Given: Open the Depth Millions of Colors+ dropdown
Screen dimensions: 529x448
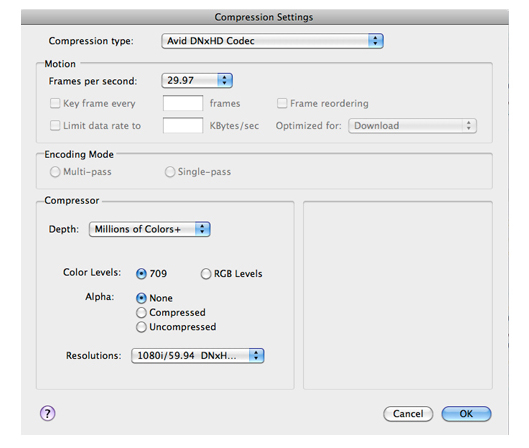Looking at the screenshot, I should [150, 229].
